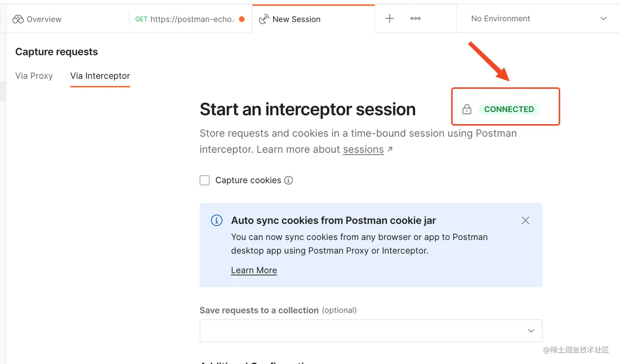Click the info icon in the cookie sync banner
Screen dimensions: 619x364
click(x=216, y=220)
